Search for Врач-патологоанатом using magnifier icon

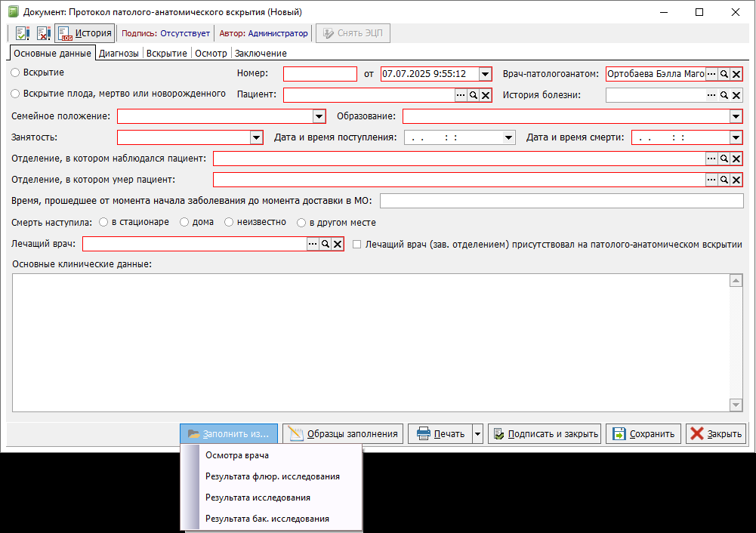724,74
